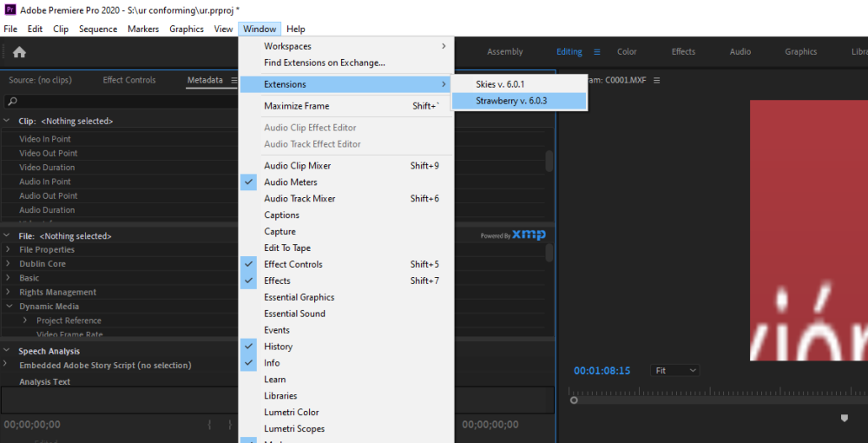Switch to Effects workspace

683,51
